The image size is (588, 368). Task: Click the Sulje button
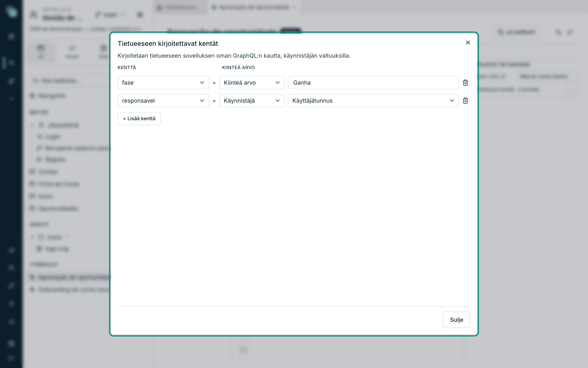pyautogui.click(x=457, y=320)
